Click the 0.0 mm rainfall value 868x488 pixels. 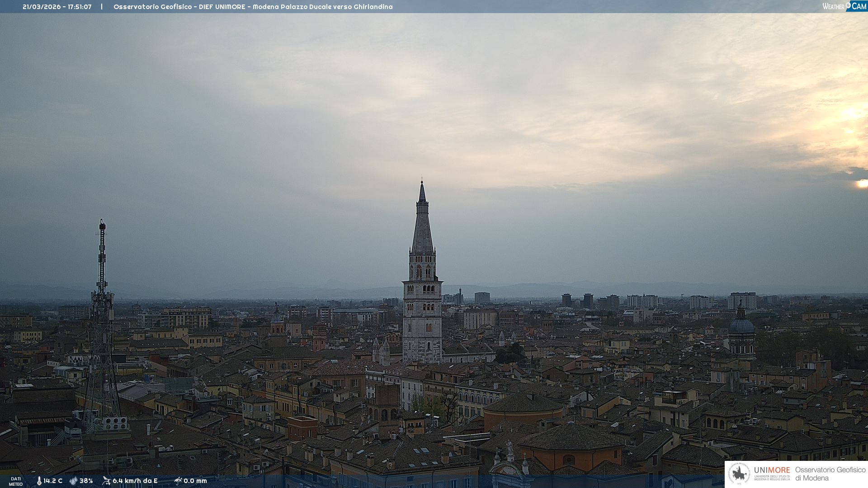click(195, 481)
